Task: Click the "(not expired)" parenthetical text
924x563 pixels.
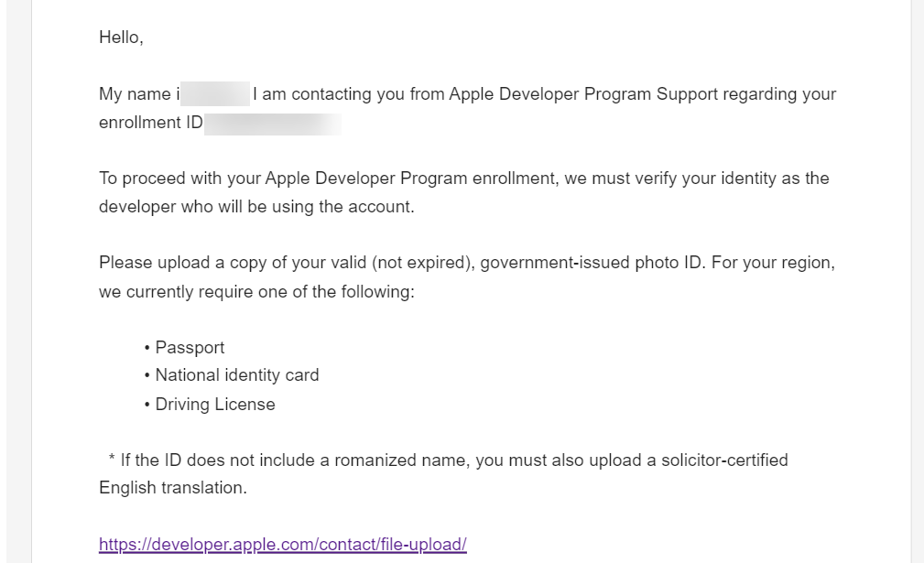Action: point(423,262)
